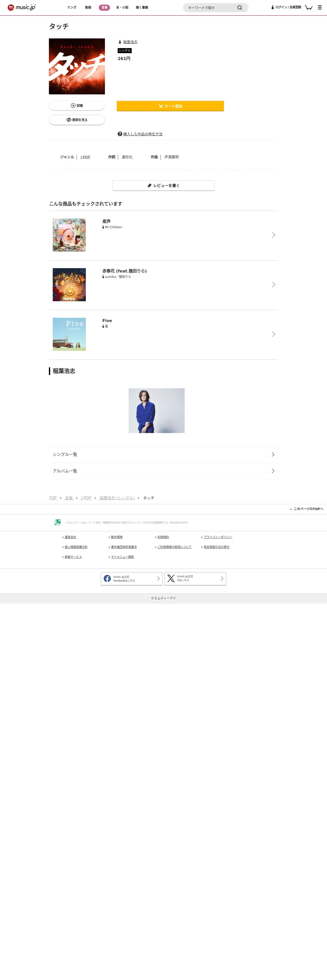Jump up via このページのTOPへ
This screenshot has width=327, height=980.
click(x=306, y=509)
